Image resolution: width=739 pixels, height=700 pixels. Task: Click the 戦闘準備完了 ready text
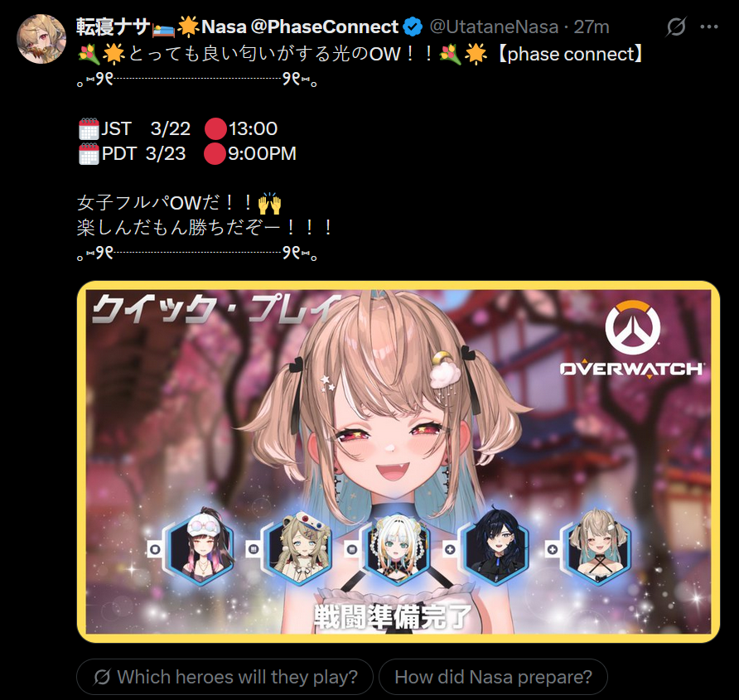coord(392,616)
